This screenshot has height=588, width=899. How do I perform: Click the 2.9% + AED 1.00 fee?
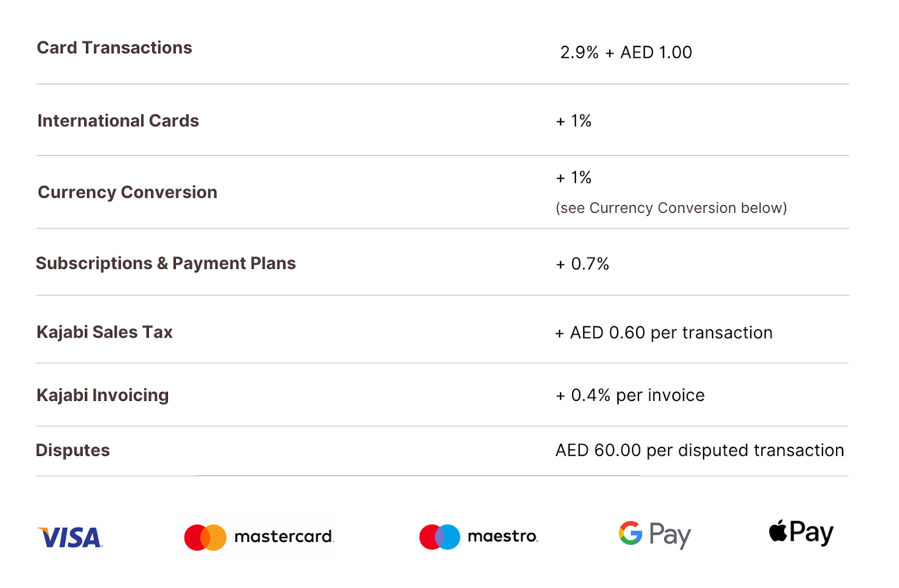(626, 52)
